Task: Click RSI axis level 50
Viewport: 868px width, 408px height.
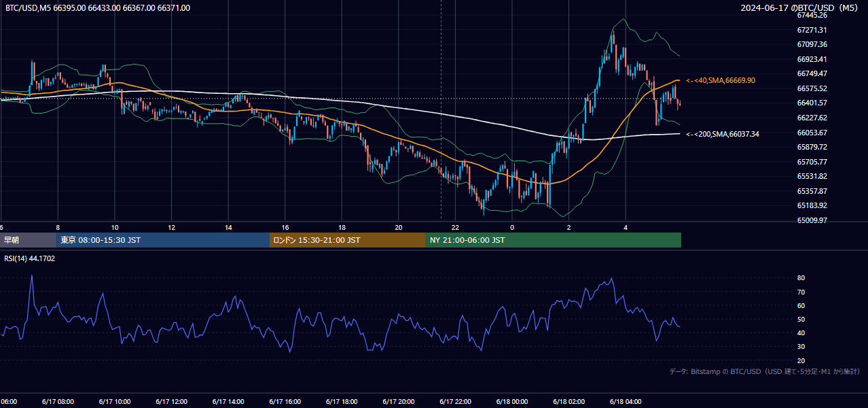Action: [801, 319]
